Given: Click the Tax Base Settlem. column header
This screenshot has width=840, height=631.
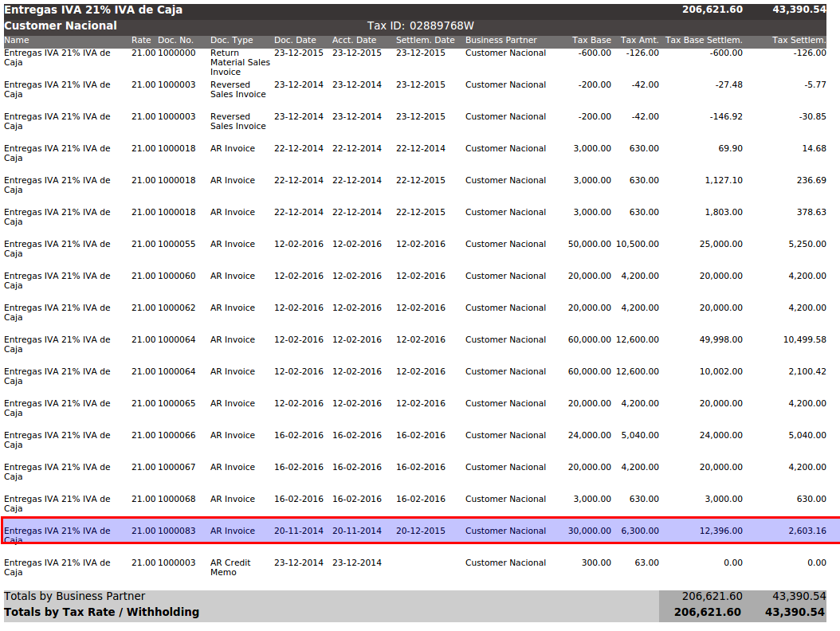Looking at the screenshot, I should tap(703, 41).
